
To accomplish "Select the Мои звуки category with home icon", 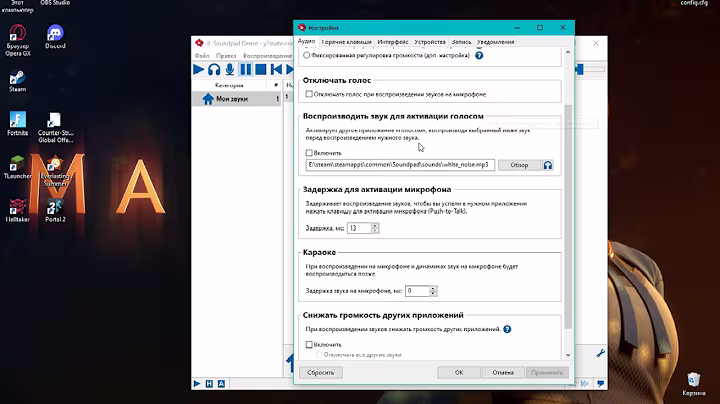I will (236, 99).
